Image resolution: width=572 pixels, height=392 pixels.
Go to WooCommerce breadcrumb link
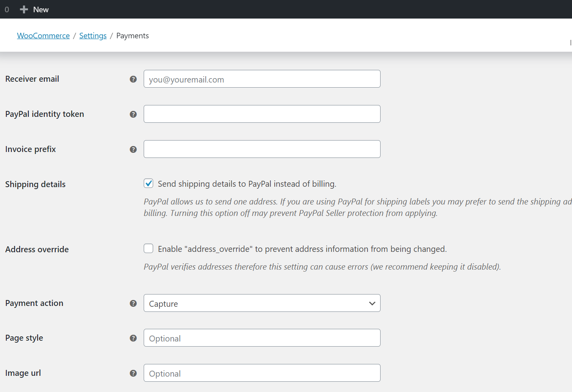point(43,36)
